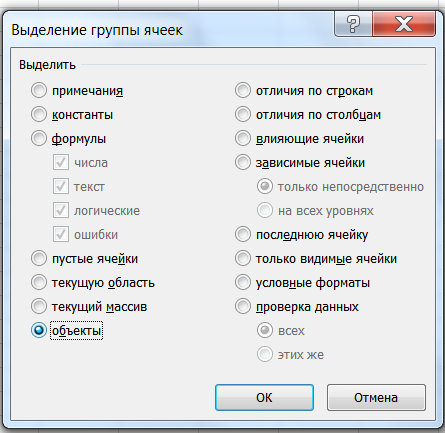Pick the текущий массив option
Screen dimensions: 445x433
(39, 307)
